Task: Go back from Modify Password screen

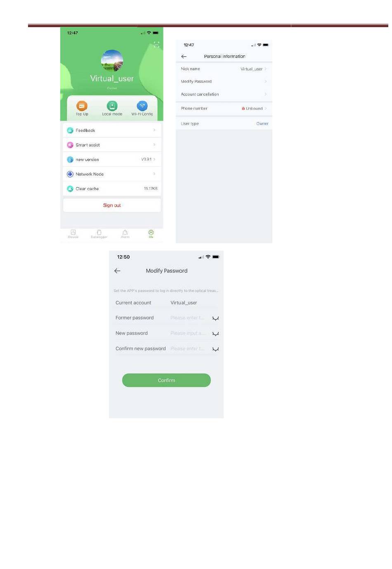Action: 117,271
